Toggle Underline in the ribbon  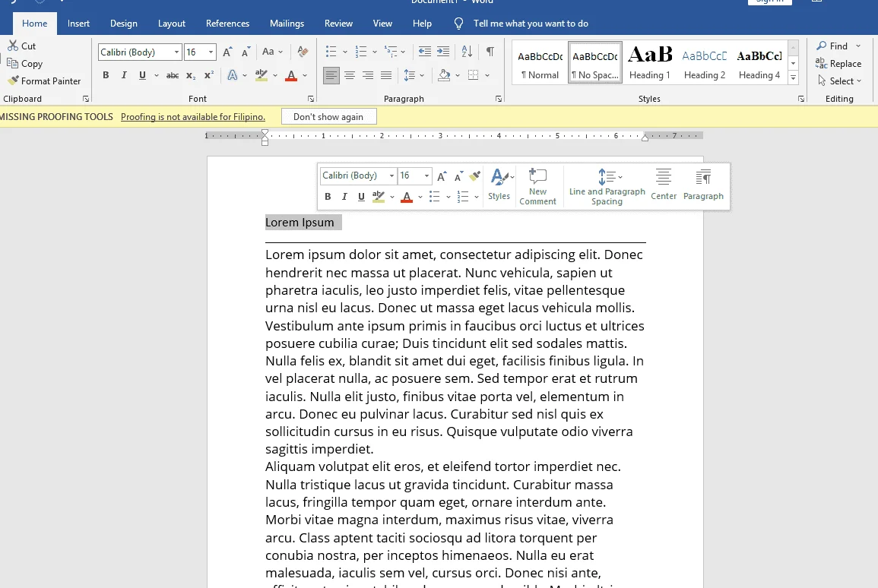142,75
